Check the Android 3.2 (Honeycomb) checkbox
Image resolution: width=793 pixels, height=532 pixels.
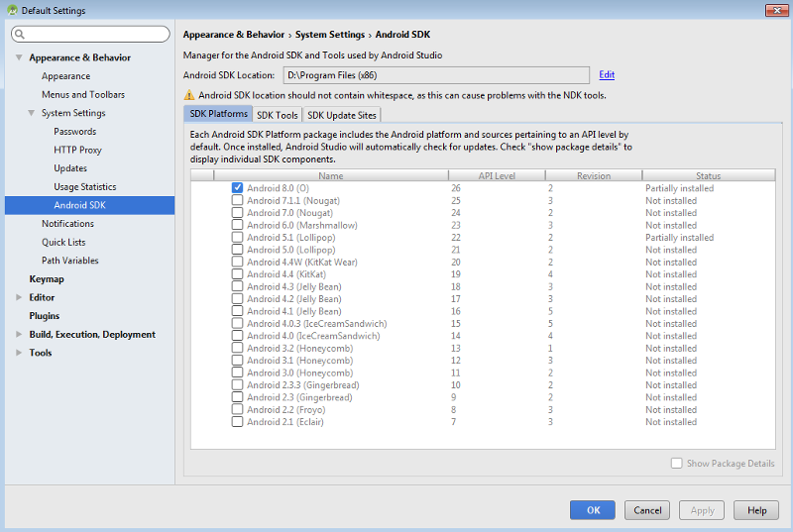pos(237,348)
